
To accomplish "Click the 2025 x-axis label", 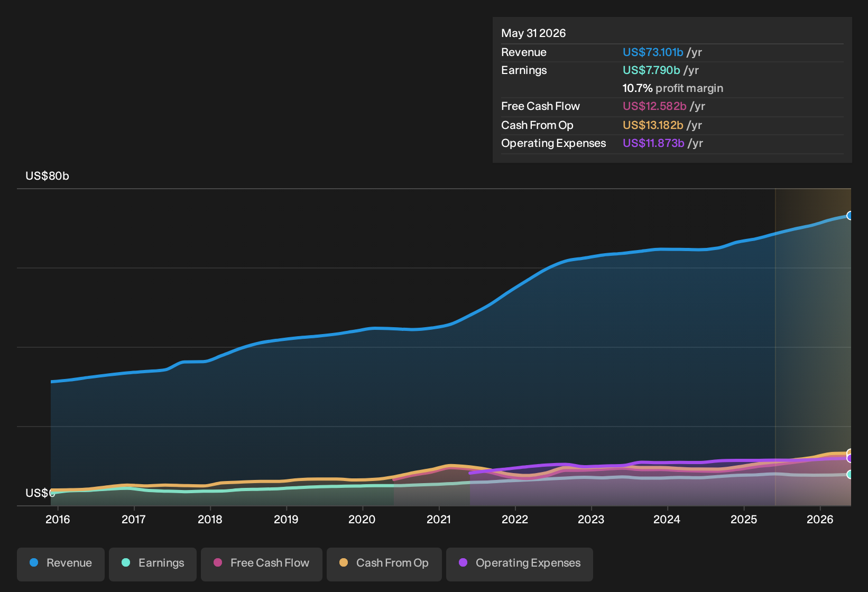I will point(744,520).
